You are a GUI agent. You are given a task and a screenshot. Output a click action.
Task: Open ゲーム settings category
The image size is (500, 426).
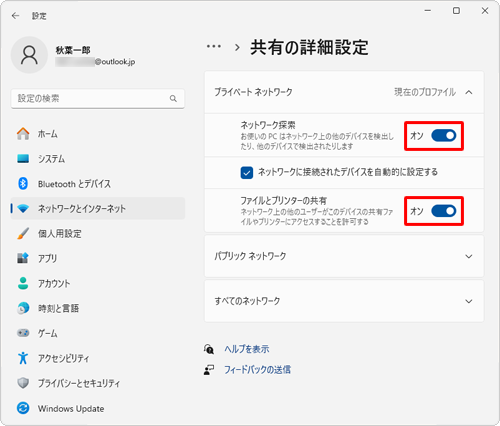coord(98,333)
